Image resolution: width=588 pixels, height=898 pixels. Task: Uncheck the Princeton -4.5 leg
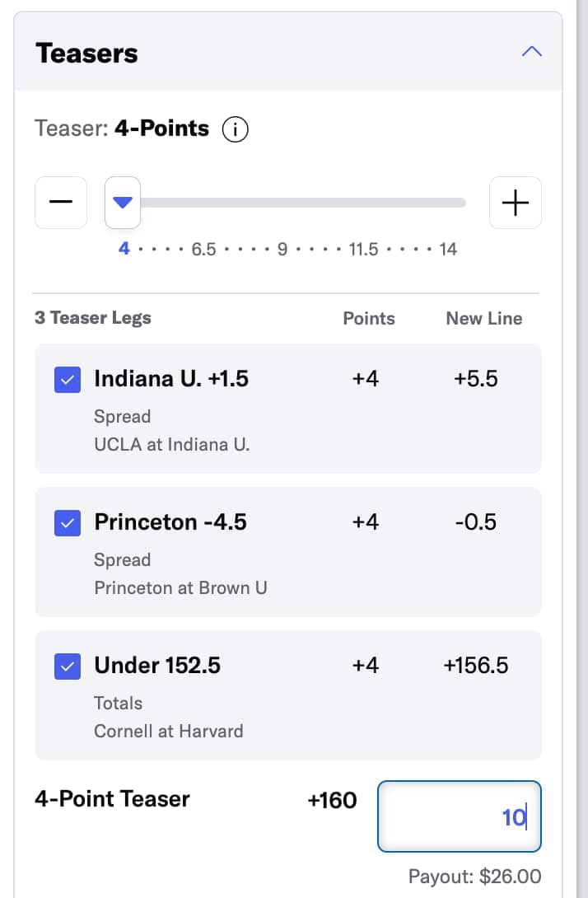point(68,523)
